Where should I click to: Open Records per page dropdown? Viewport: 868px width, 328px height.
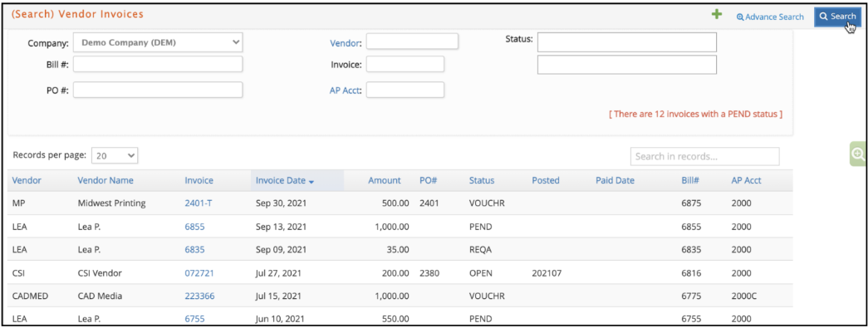click(115, 155)
